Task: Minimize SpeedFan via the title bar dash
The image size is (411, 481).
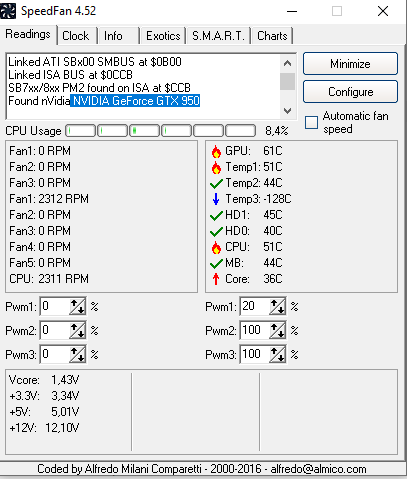Action: point(292,11)
